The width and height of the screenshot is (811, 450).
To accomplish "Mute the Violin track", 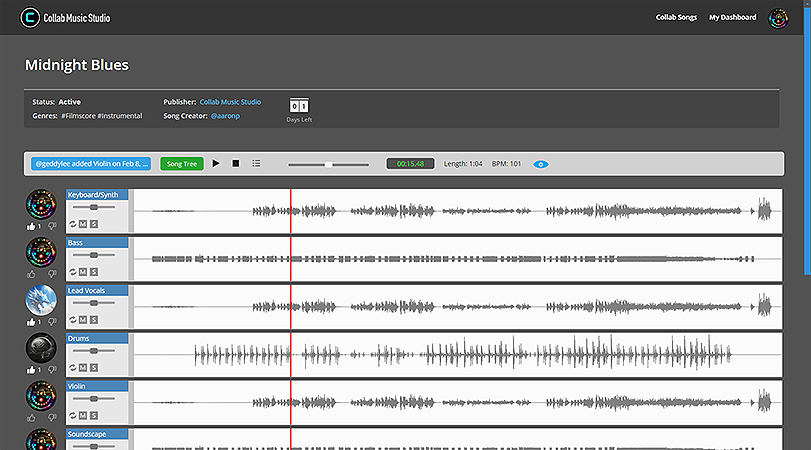I will (83, 415).
